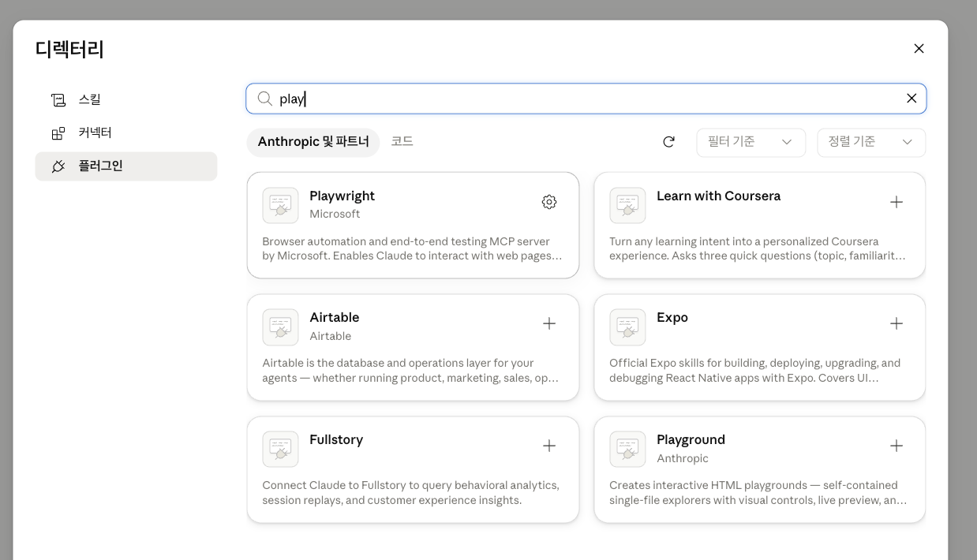
Task: Click the gray Airtable publisher label
Action: [x=330, y=336]
